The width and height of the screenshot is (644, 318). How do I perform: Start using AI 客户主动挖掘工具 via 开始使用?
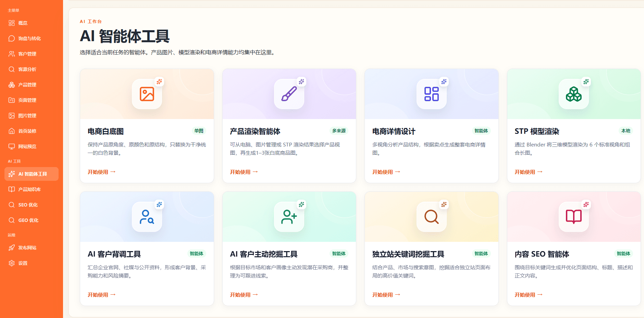(x=244, y=295)
